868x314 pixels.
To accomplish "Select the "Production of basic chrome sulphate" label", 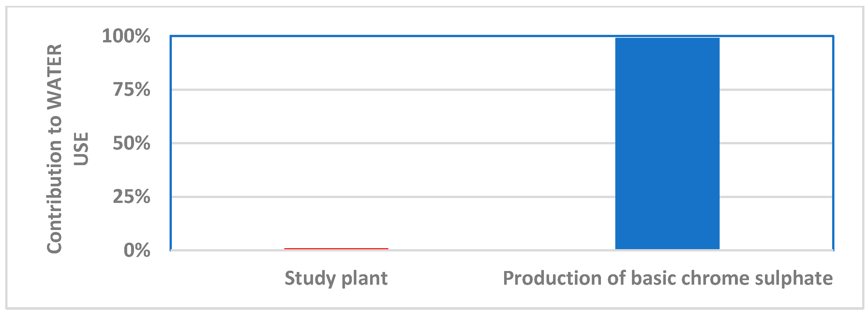I will [667, 278].
